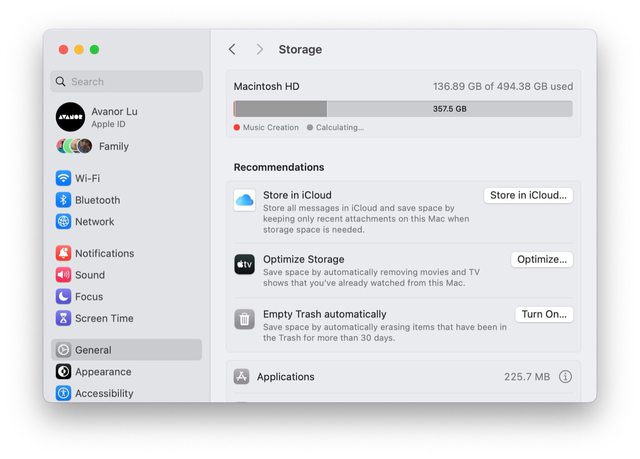Click the Applications App Store icon
This screenshot has width=640, height=459.
point(241,377)
